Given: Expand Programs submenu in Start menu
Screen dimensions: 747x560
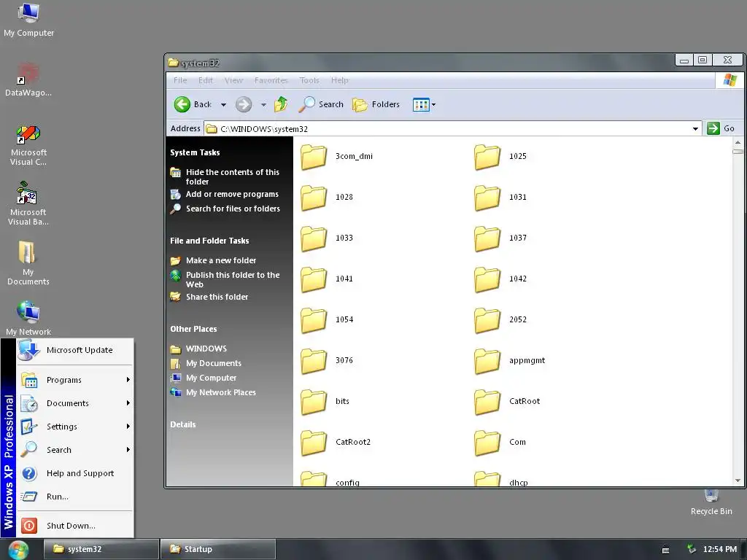Looking at the screenshot, I should [x=75, y=380].
